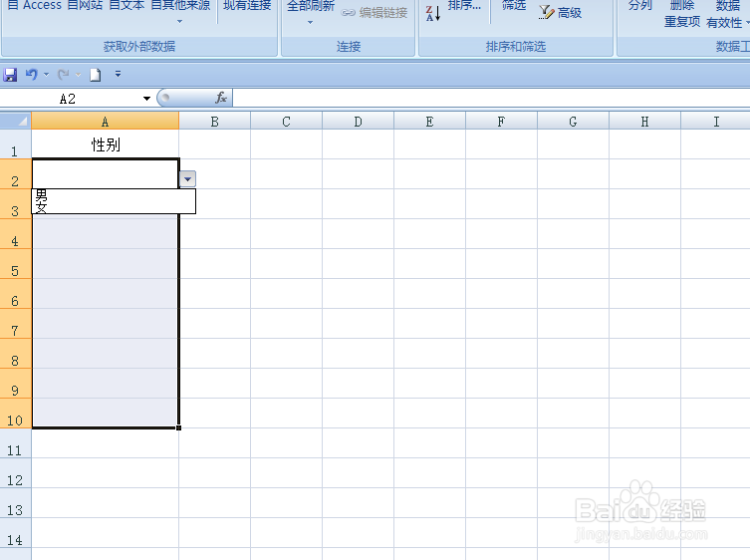
Task: Click into the formula bar
Action: point(491,98)
